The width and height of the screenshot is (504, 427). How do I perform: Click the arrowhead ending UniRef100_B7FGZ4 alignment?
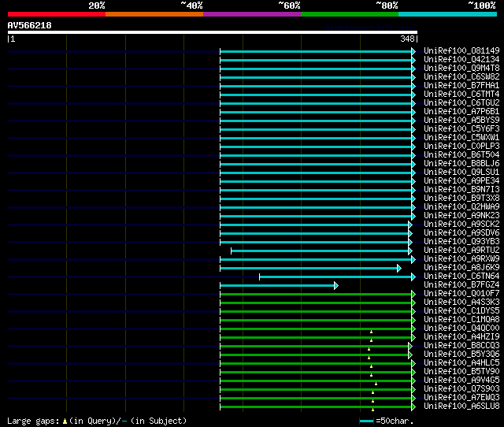point(336,285)
